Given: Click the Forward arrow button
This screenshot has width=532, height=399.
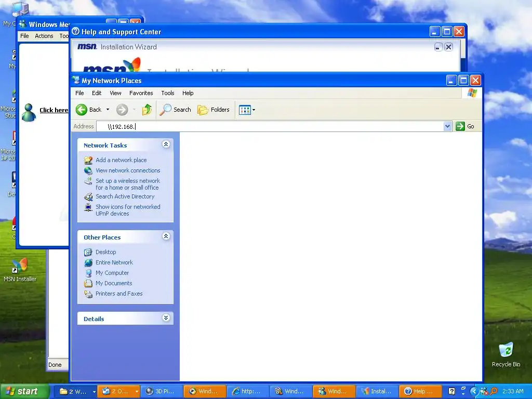Looking at the screenshot, I should click(x=122, y=110).
